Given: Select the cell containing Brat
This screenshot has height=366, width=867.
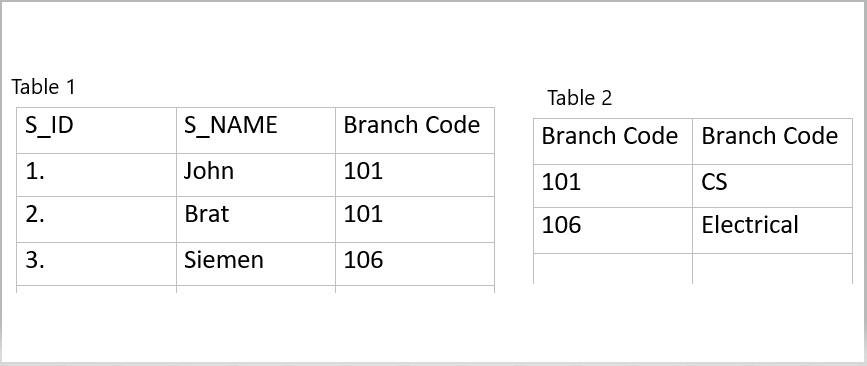Looking at the screenshot, I should click(255, 219).
